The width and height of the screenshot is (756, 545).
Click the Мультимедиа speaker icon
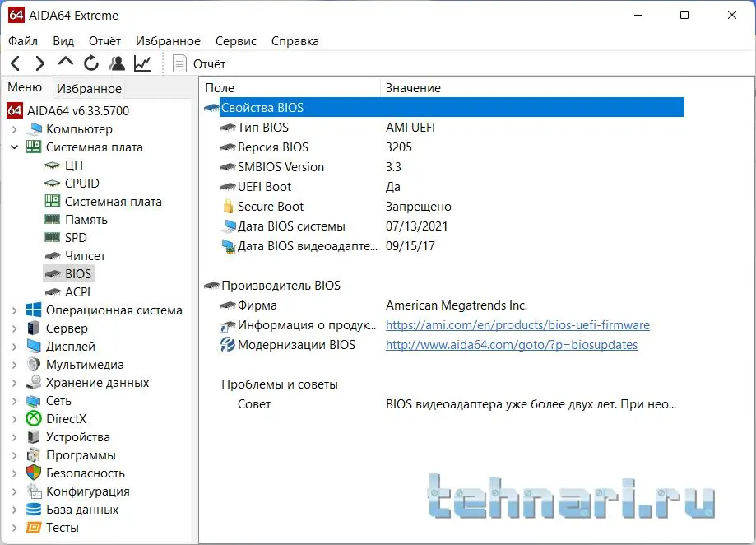(34, 364)
